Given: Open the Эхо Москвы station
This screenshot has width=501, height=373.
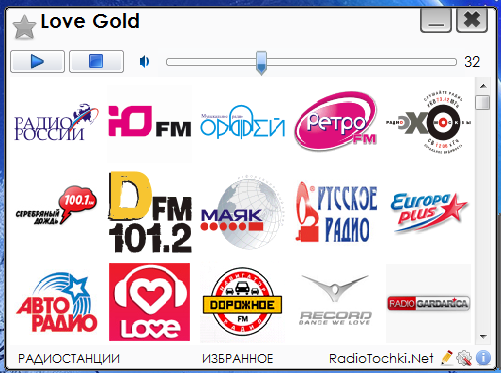Looking at the screenshot, I should pyautogui.click(x=428, y=122).
